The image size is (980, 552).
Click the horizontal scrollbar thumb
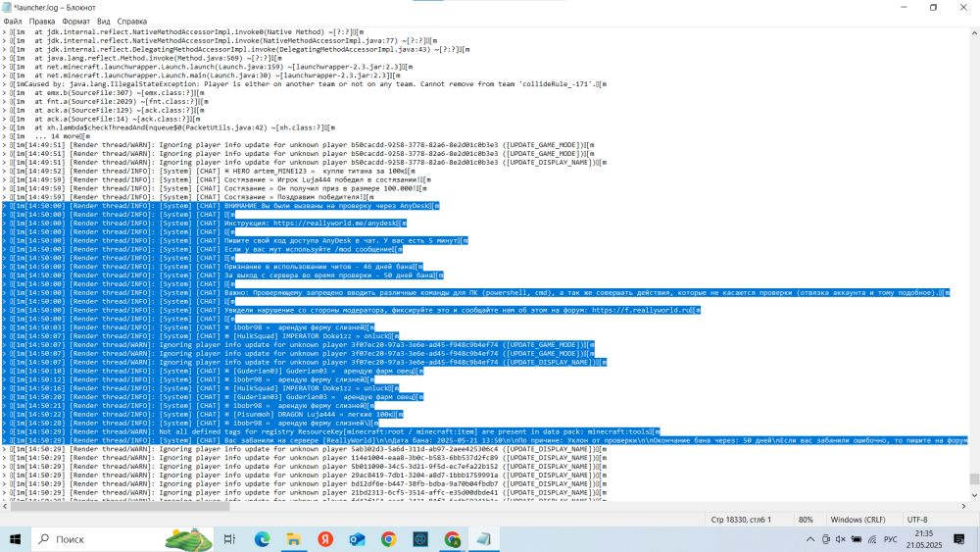120,506
